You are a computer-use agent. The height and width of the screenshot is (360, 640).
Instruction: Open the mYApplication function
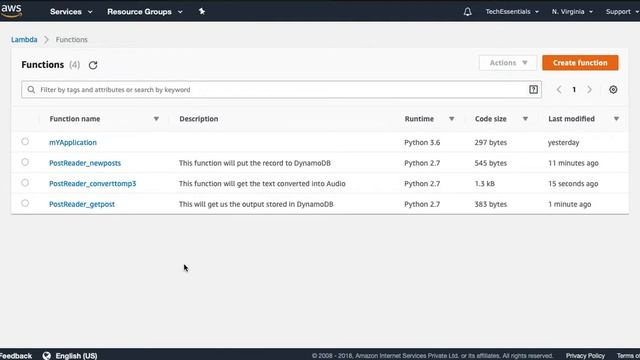[x=73, y=142]
